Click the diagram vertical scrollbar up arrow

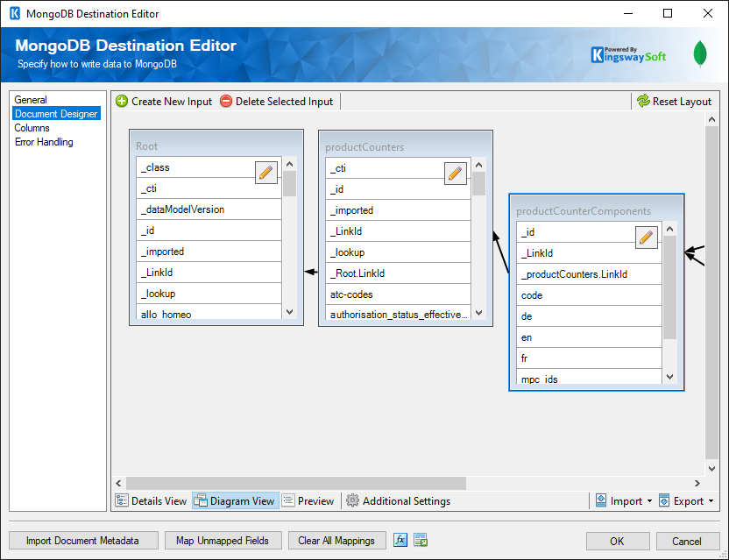click(711, 119)
